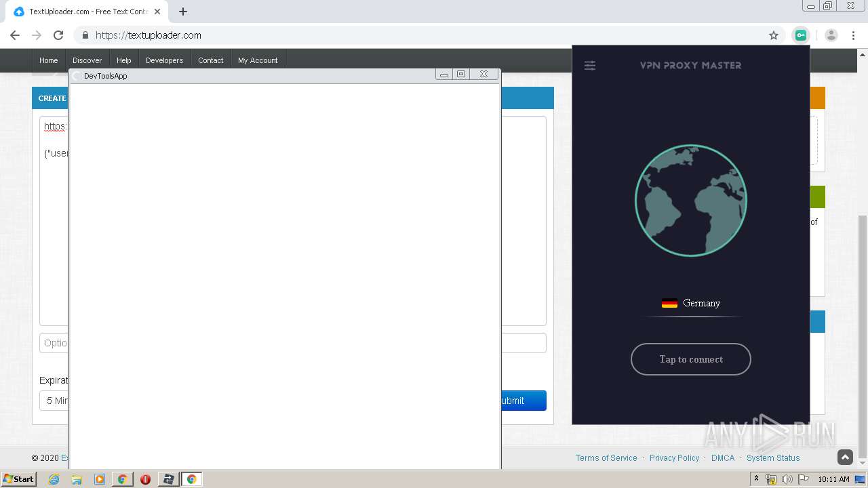Open File Explorer from the taskbar
This screenshot has height=488, width=868.
(x=77, y=479)
